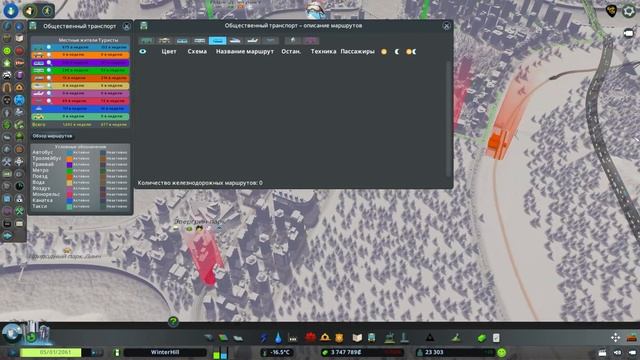Screen dimensions: 640x360
Task: Sort routes by Пассажиры column
Action: 357,51
